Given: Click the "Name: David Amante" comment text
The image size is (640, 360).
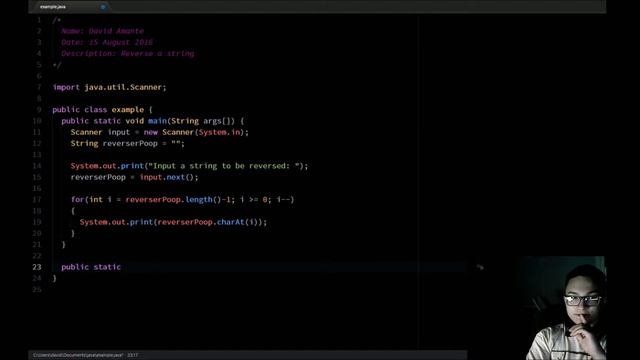Looking at the screenshot, I should tap(102, 31).
